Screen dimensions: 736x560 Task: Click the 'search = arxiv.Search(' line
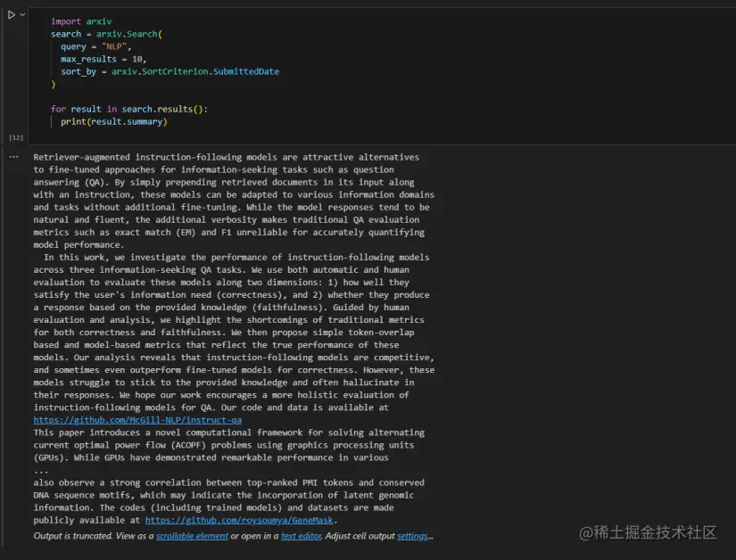tap(106, 34)
